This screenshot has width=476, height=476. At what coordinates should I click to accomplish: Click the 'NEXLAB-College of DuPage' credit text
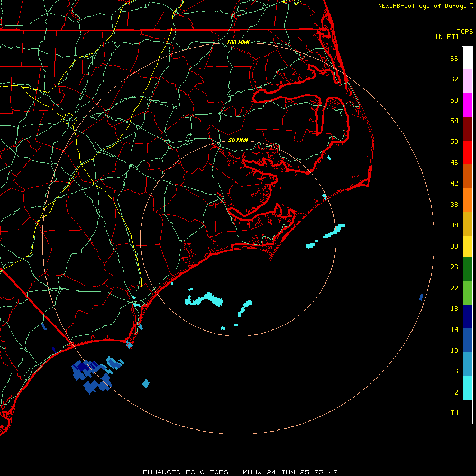422,6
